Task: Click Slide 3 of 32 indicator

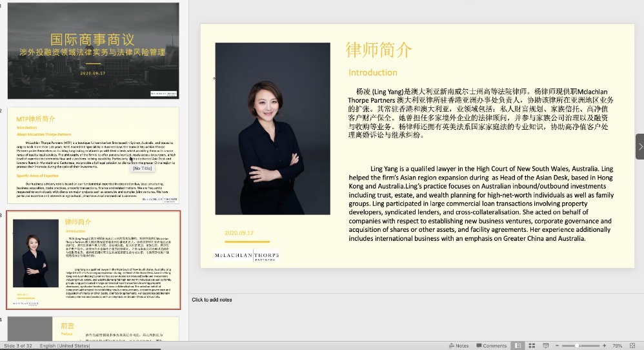Action: click(18, 345)
